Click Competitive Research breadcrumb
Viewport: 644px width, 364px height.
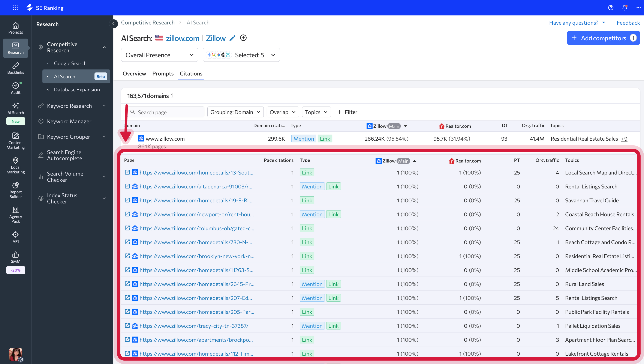pos(148,23)
